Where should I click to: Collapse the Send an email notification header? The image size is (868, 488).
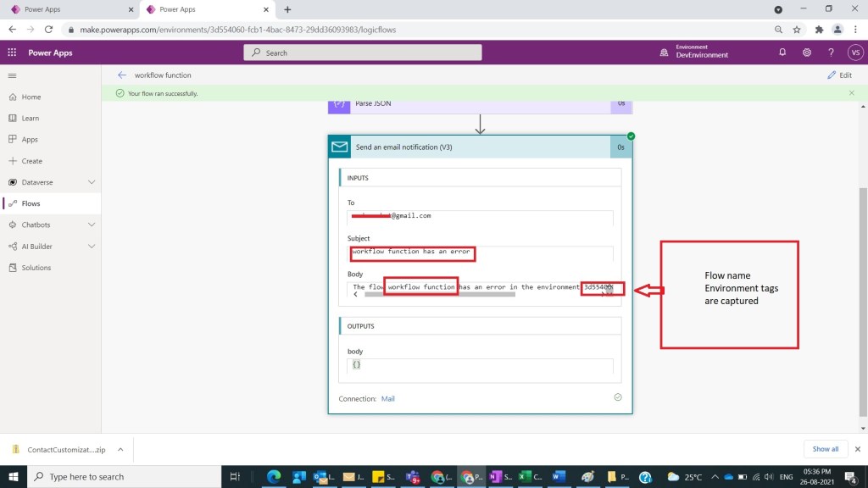(470, 147)
